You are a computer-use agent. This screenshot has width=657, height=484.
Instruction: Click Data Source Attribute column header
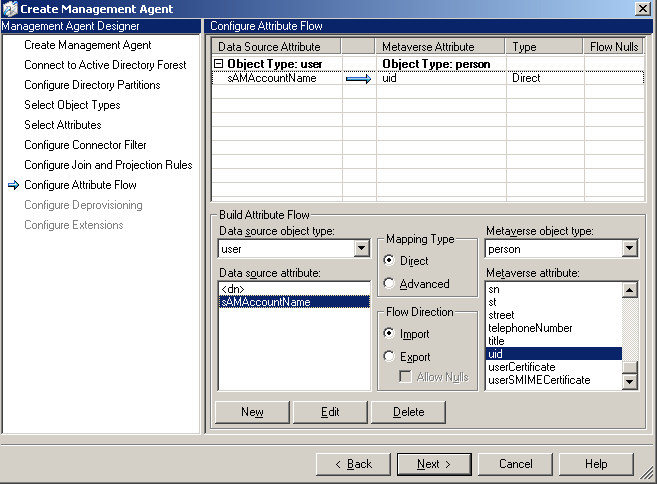277,47
